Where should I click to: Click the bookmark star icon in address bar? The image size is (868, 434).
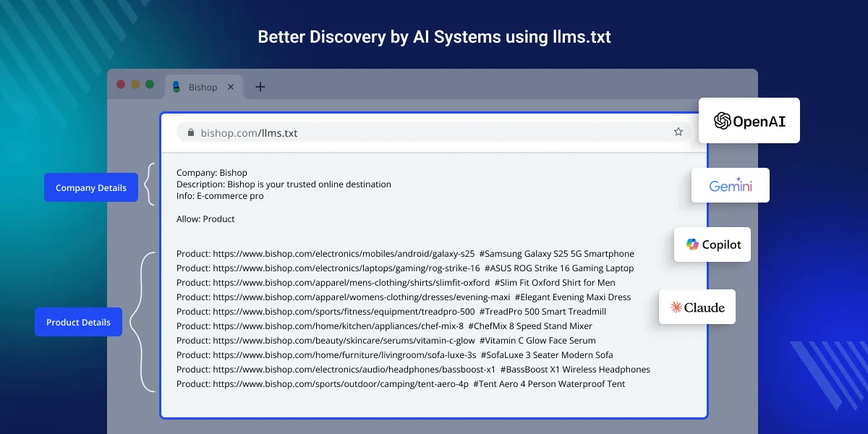(678, 132)
